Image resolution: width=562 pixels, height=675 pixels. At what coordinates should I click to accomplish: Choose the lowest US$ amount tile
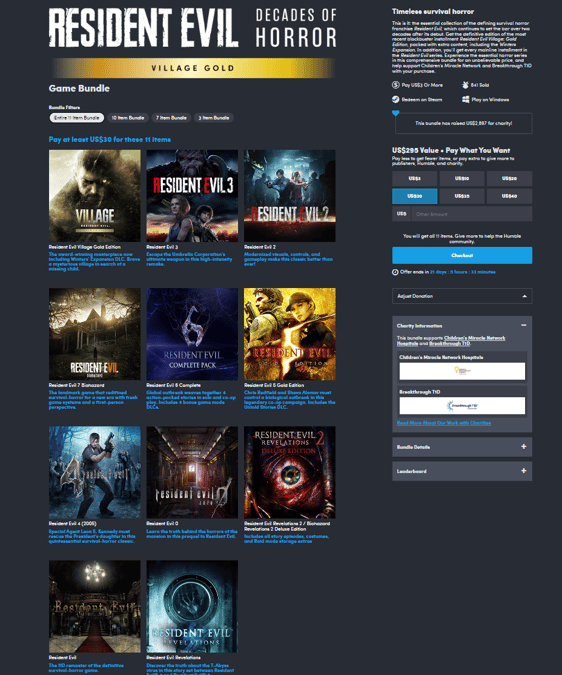[x=414, y=178]
